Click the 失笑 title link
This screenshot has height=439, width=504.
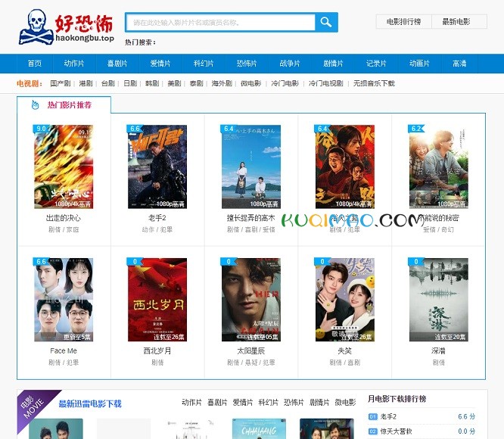point(345,350)
